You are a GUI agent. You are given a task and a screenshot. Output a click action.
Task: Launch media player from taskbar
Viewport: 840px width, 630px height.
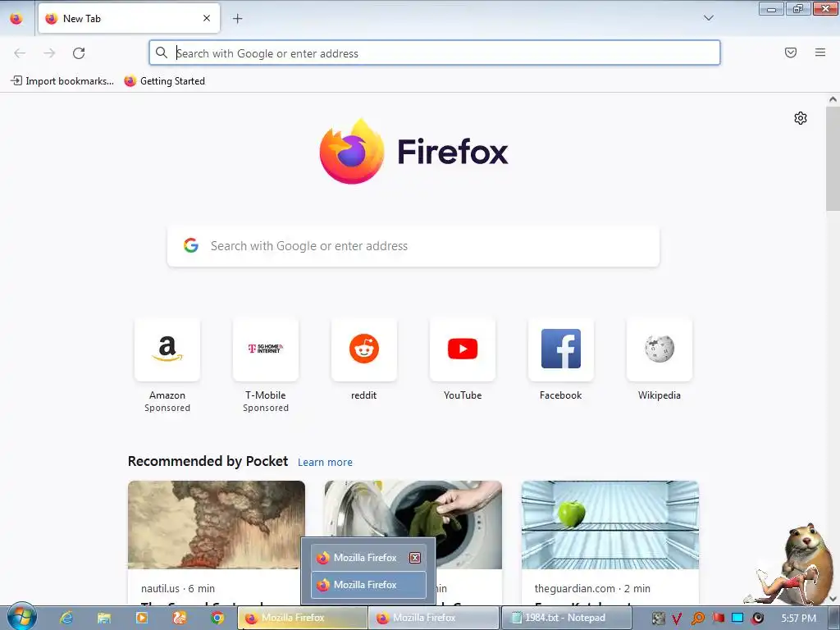click(x=141, y=618)
